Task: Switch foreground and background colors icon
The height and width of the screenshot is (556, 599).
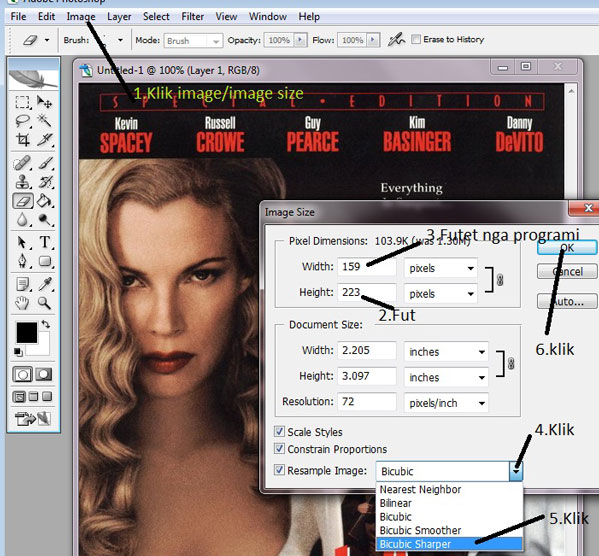Action: (x=46, y=324)
